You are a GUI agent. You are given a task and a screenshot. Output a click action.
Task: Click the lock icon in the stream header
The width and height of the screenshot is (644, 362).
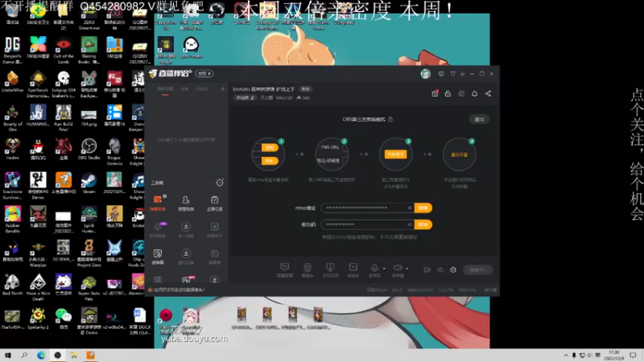(x=448, y=93)
